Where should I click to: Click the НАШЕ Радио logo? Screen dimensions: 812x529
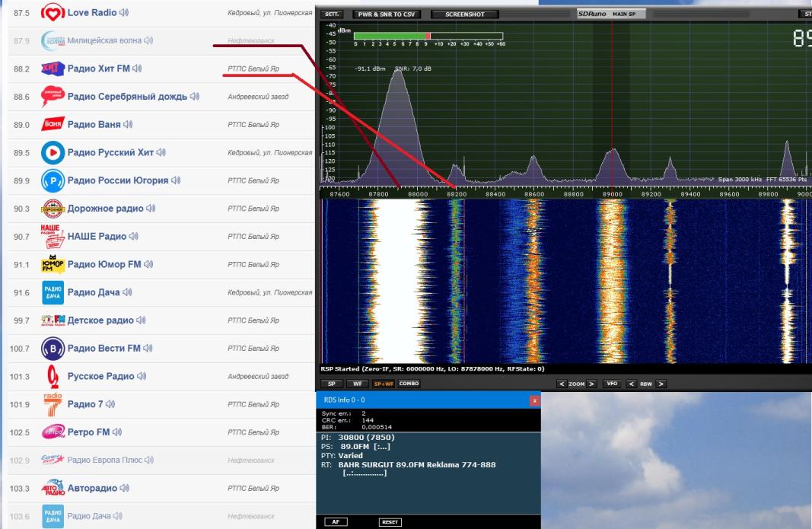point(53,236)
